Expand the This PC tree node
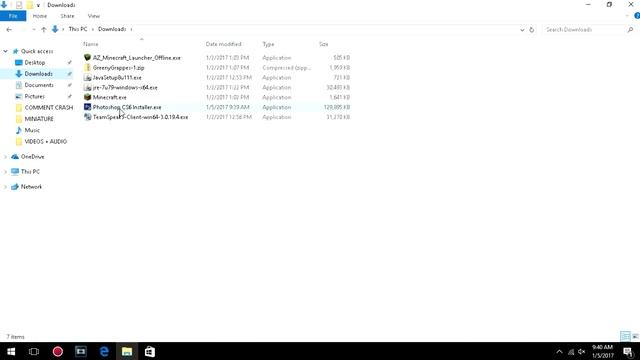This screenshot has width=640, height=360. [x=5, y=172]
